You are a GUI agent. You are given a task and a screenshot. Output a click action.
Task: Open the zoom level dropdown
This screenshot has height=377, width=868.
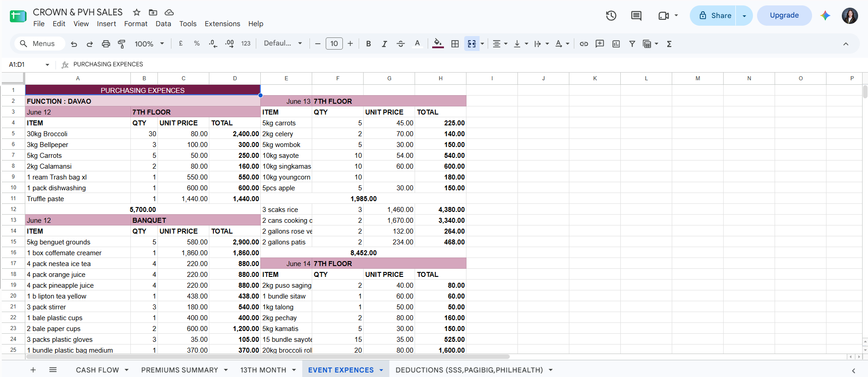tap(149, 44)
